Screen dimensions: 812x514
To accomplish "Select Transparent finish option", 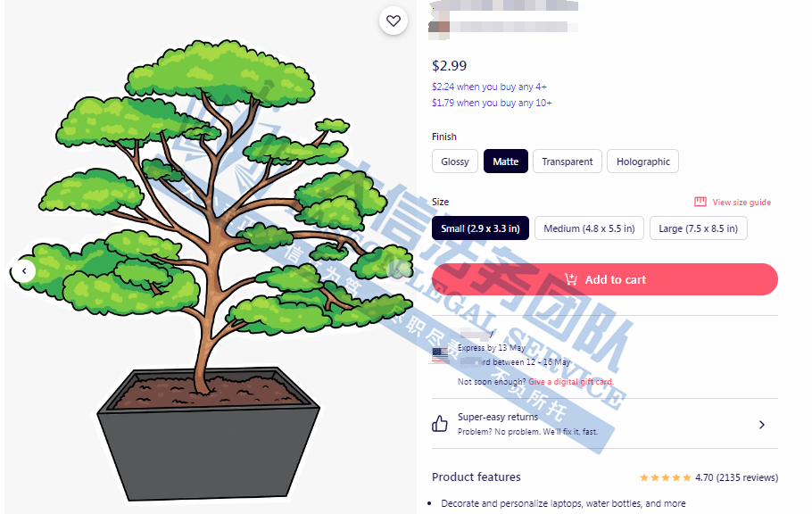I will (567, 162).
